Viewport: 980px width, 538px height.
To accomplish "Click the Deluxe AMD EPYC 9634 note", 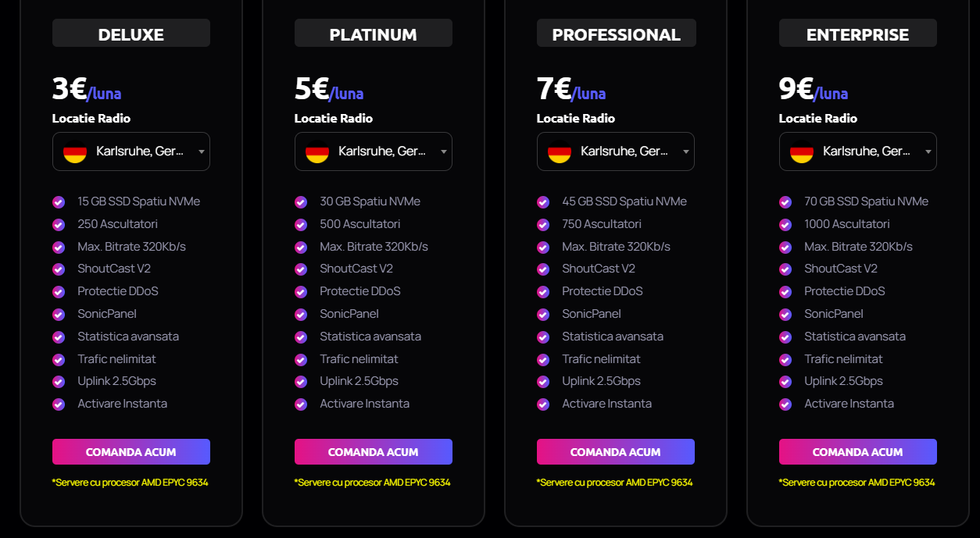I will (131, 483).
